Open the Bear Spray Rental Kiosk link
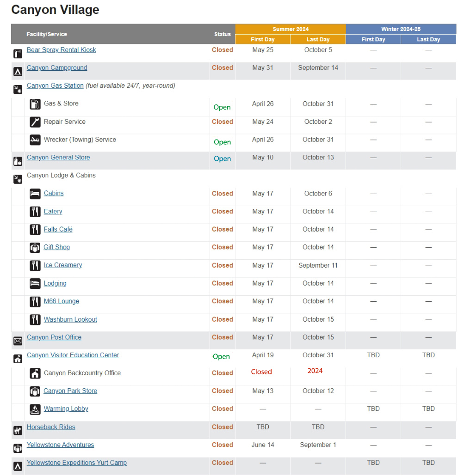 click(61, 50)
